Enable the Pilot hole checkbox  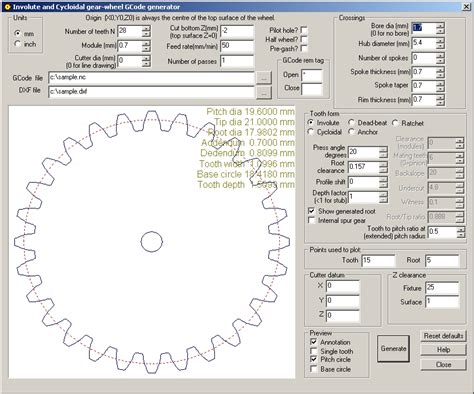(x=304, y=30)
